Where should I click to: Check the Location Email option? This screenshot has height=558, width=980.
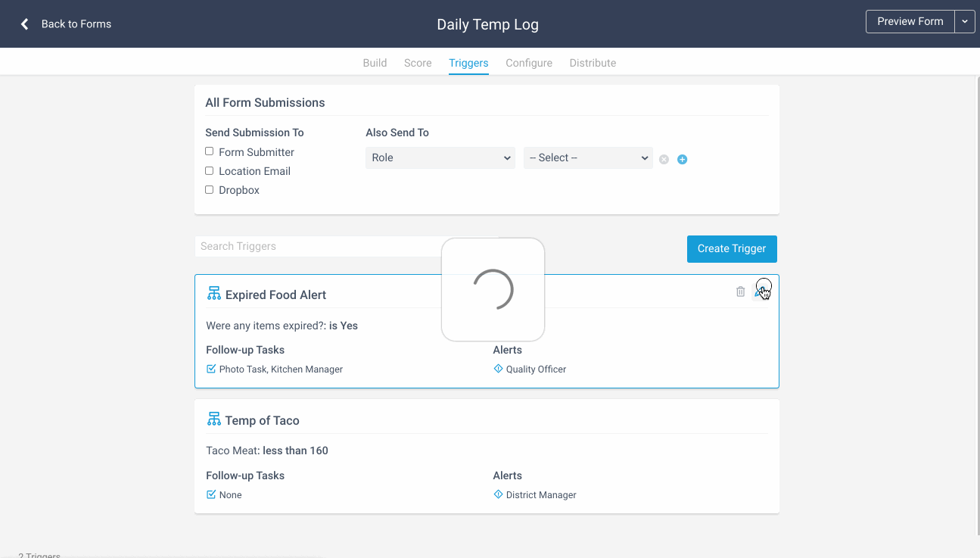(210, 170)
